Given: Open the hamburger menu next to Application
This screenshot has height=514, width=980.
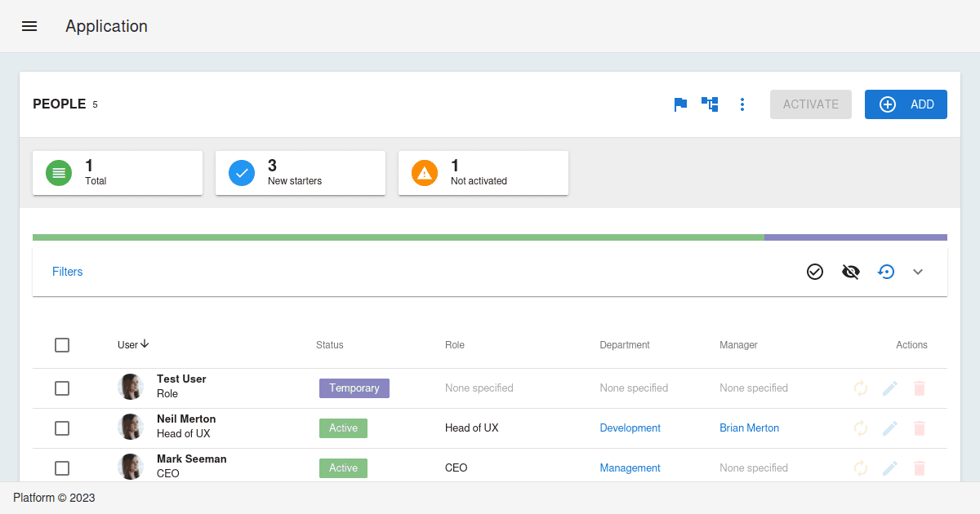Looking at the screenshot, I should click(29, 25).
